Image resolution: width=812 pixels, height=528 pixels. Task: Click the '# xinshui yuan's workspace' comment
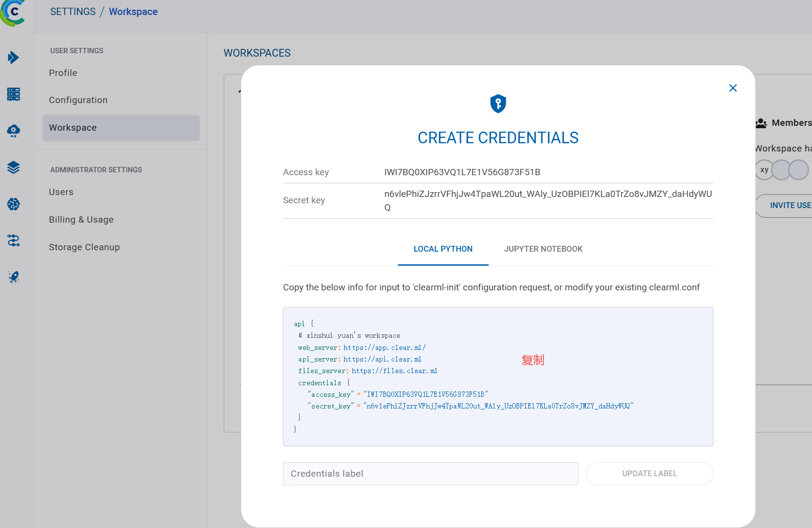[350, 335]
